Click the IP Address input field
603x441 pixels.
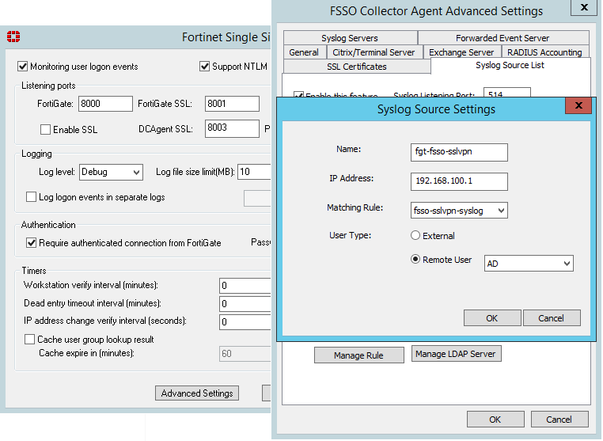[460, 181]
